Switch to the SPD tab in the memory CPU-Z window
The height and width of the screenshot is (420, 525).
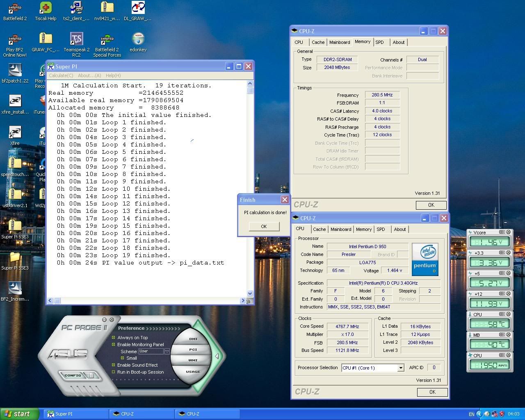[x=380, y=42]
